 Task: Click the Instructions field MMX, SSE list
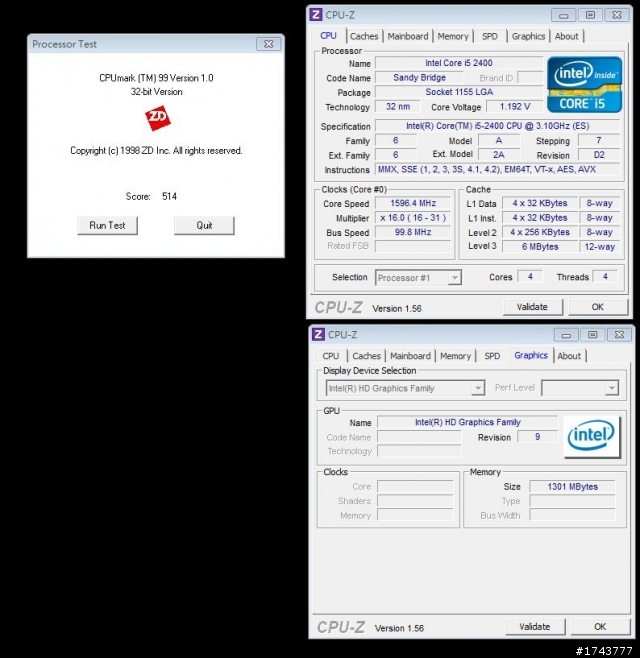click(498, 169)
